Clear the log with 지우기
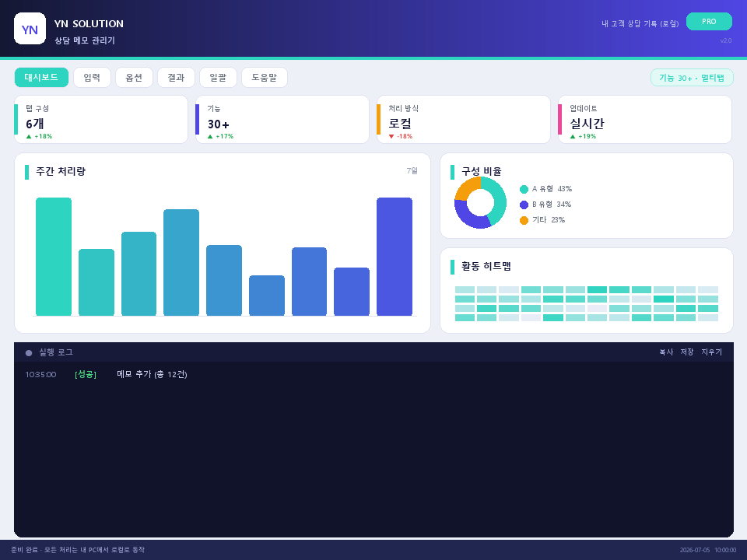The height and width of the screenshot is (560, 747). click(x=711, y=352)
